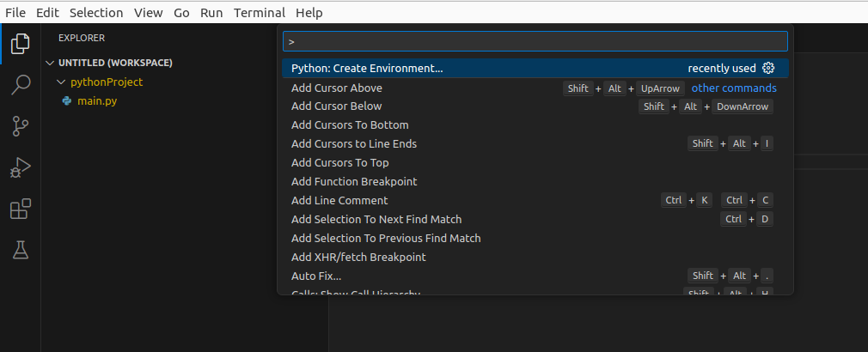This screenshot has width=868, height=352.
Task: Select the Add Cursor Above command
Action: coord(337,88)
